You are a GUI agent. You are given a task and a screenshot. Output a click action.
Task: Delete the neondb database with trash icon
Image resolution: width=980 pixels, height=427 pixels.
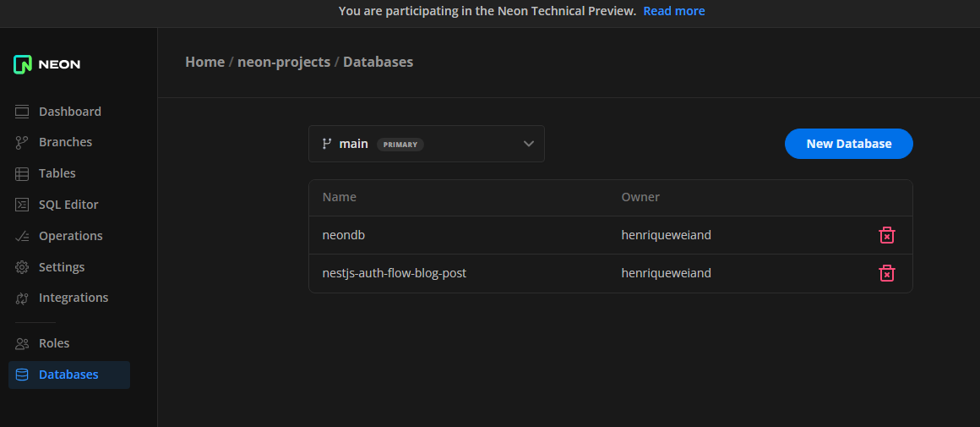pyautogui.click(x=887, y=235)
